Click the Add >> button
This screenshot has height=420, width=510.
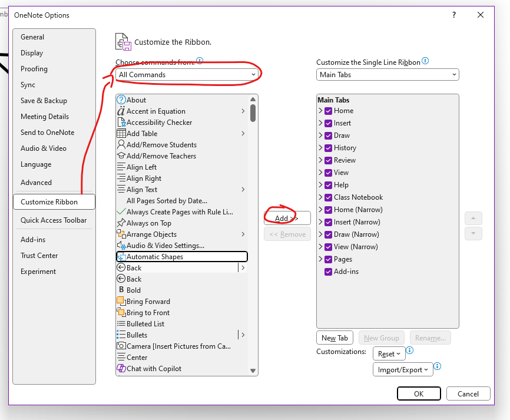[x=287, y=218]
